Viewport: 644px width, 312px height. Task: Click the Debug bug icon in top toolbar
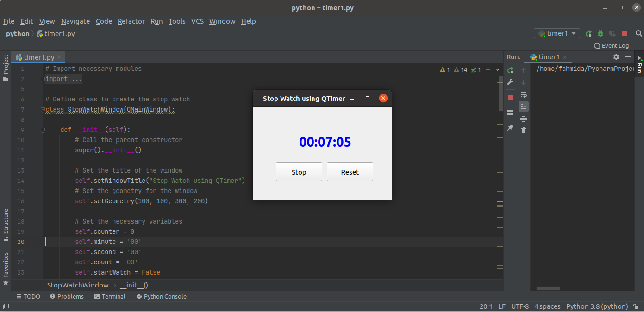pyautogui.click(x=600, y=33)
